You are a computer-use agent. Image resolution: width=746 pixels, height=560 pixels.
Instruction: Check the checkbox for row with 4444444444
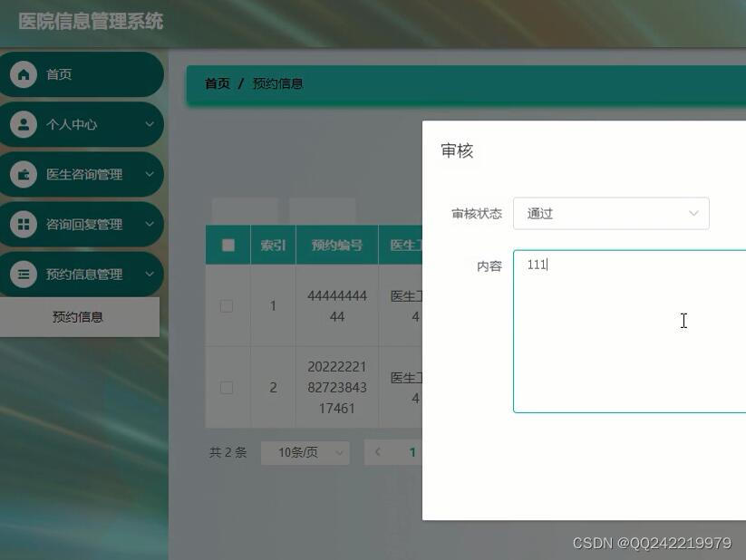point(227,306)
